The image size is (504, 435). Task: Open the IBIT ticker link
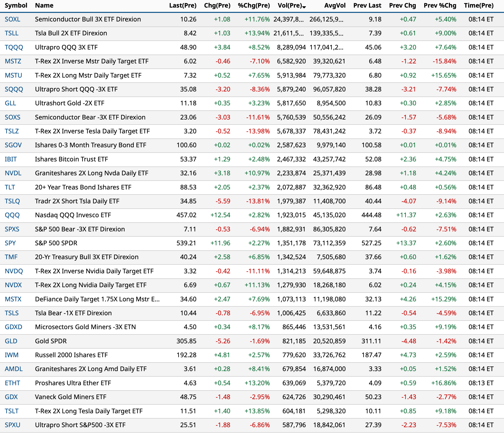pyautogui.click(x=11, y=159)
